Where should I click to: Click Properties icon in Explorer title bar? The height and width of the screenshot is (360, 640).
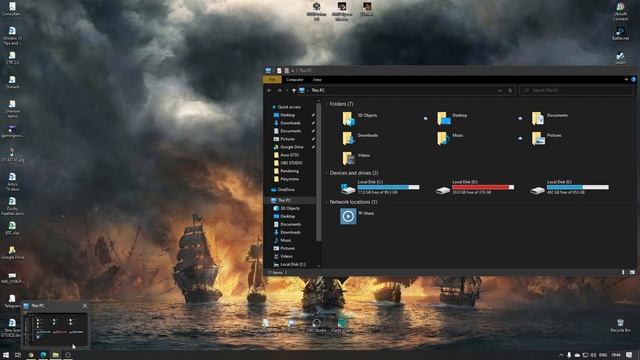(279, 71)
